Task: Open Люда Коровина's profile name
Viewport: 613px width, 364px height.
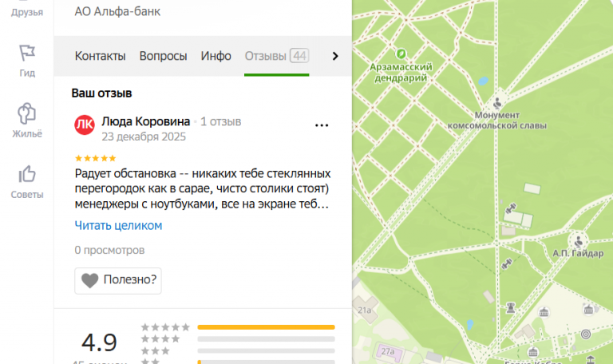Action: 146,121
